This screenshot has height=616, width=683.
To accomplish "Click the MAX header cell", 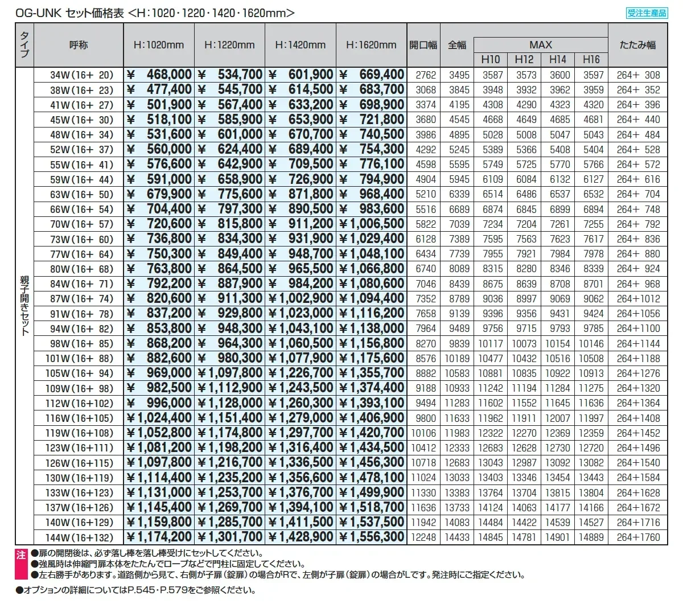I will pyautogui.click(x=541, y=44).
